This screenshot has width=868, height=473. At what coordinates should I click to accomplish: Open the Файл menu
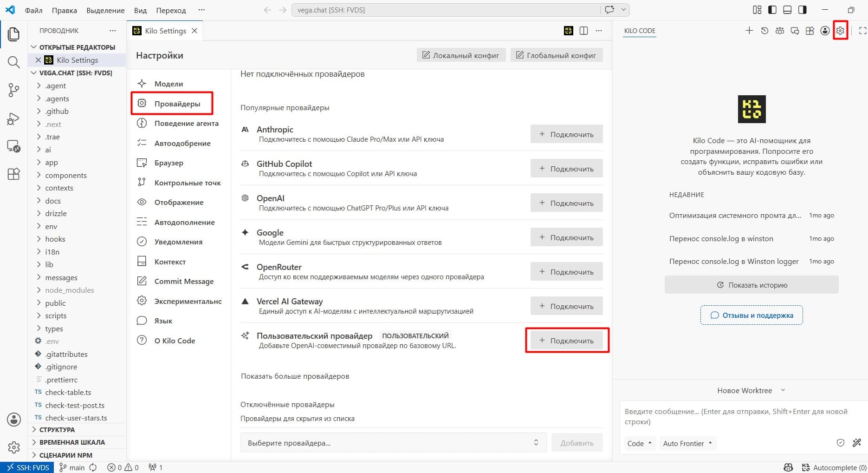(33, 10)
